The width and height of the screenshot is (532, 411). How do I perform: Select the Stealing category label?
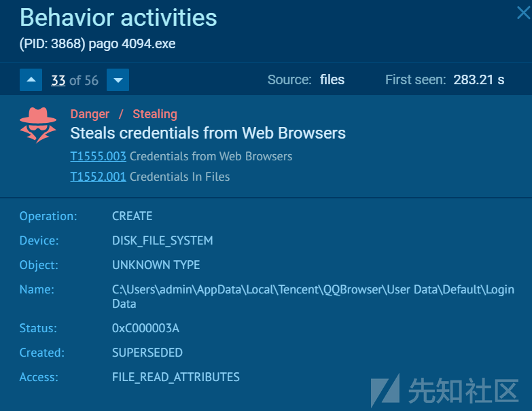(155, 114)
